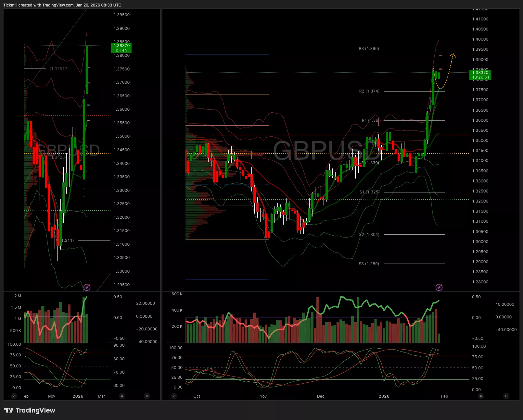Click the Nov date marker on left chart
Screen dimensions: 523x420
click(51, 396)
